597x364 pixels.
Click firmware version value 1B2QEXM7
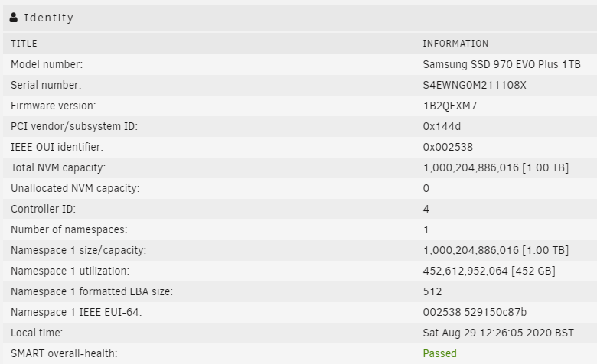click(x=449, y=106)
